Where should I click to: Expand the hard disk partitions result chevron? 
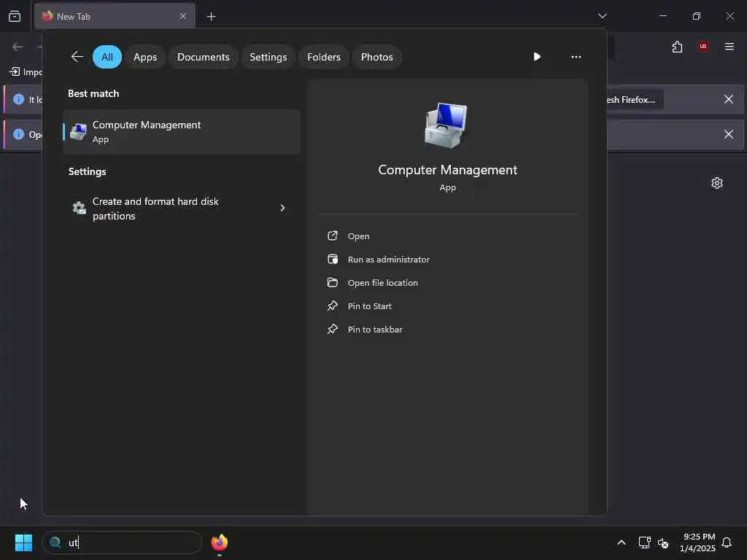282,208
